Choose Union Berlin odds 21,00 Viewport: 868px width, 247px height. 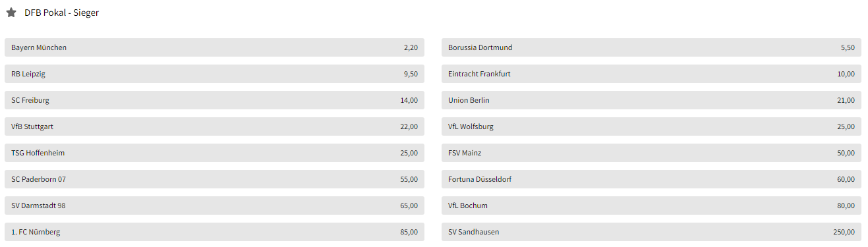click(651, 100)
